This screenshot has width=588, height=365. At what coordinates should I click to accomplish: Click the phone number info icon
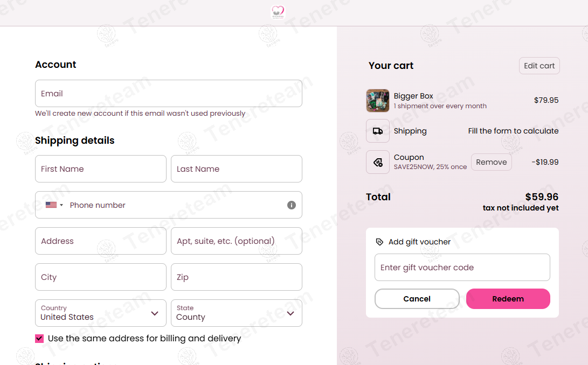click(x=292, y=205)
